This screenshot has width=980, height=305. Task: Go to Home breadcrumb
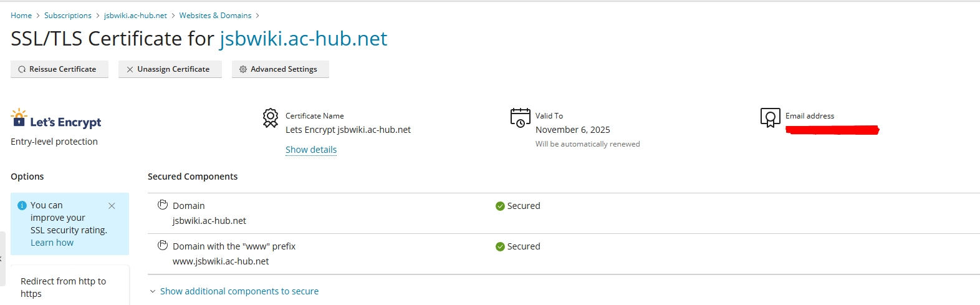(x=21, y=16)
